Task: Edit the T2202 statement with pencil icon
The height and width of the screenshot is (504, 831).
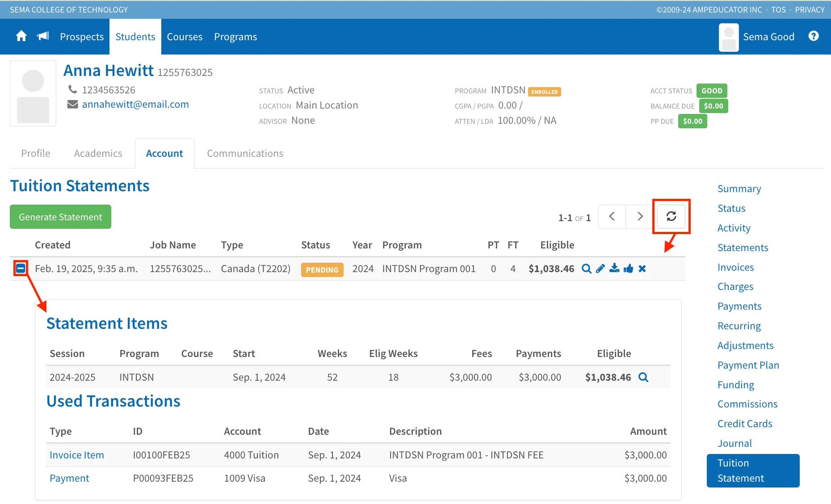Action: click(600, 269)
